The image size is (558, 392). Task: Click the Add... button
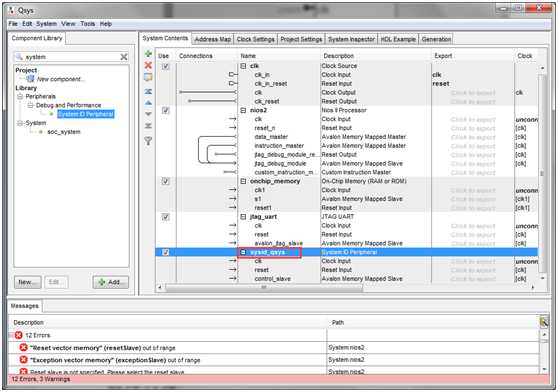pyautogui.click(x=111, y=282)
